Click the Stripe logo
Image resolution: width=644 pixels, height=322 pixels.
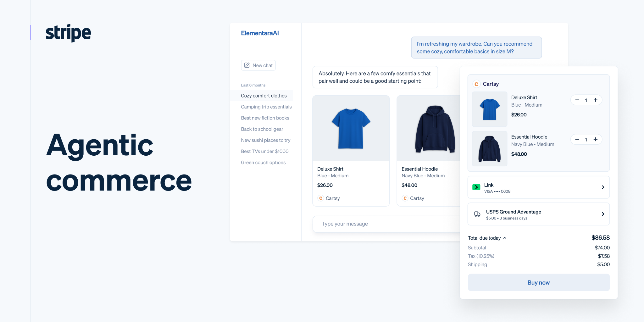[68, 33]
